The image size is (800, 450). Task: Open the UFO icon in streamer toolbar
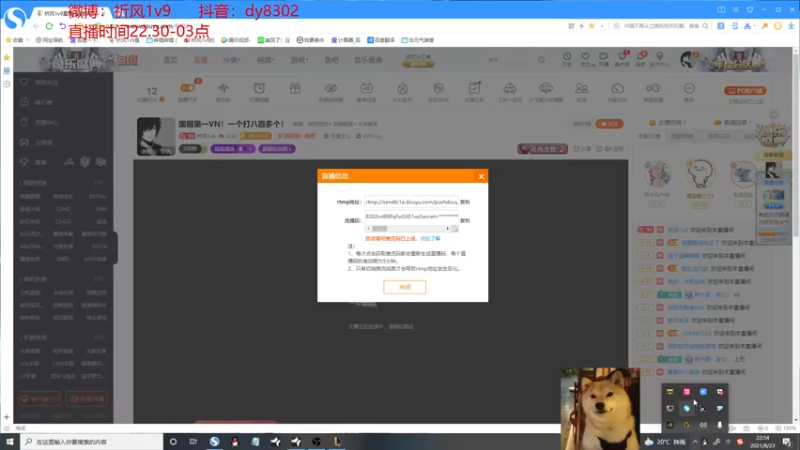click(545, 88)
